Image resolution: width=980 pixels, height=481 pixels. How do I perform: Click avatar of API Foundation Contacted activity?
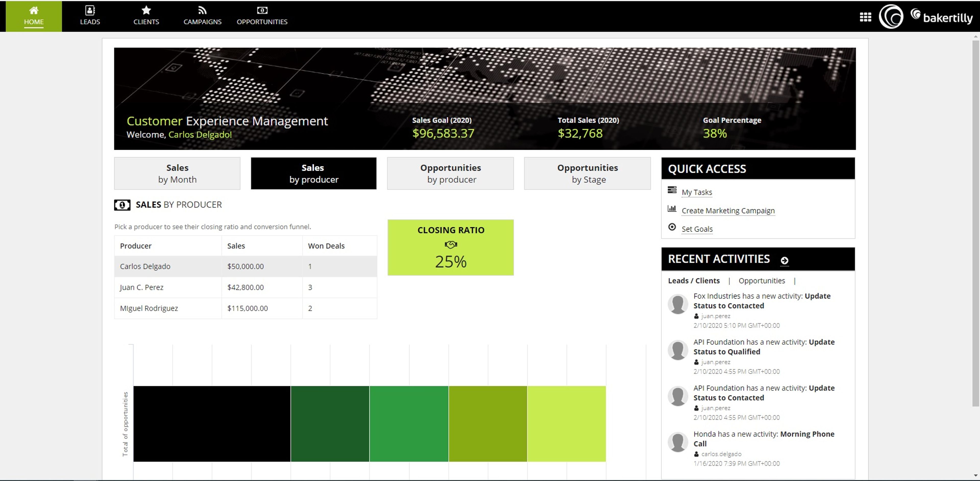[678, 396]
